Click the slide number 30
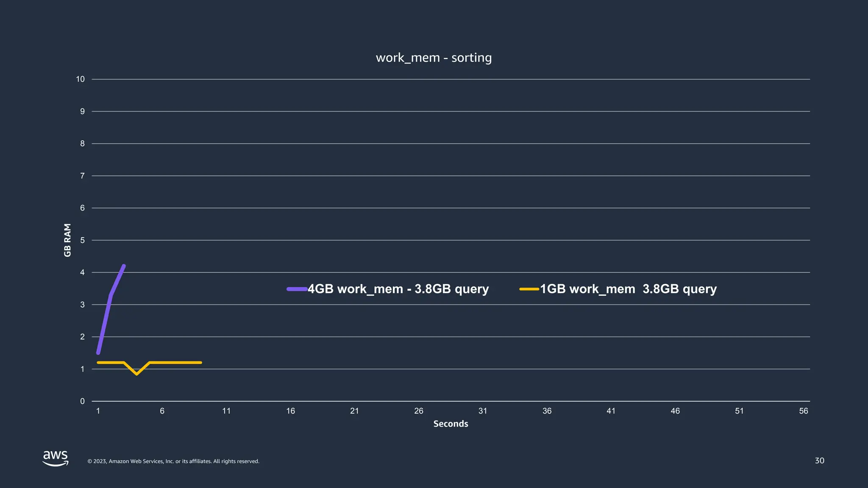The height and width of the screenshot is (488, 868). click(819, 460)
